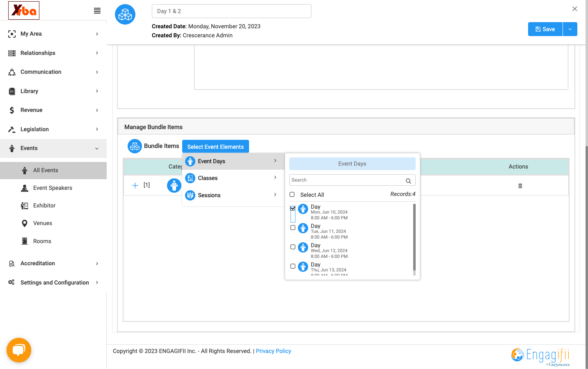Click the Engagifii logo in footer
588x369 pixels.
[x=540, y=356]
